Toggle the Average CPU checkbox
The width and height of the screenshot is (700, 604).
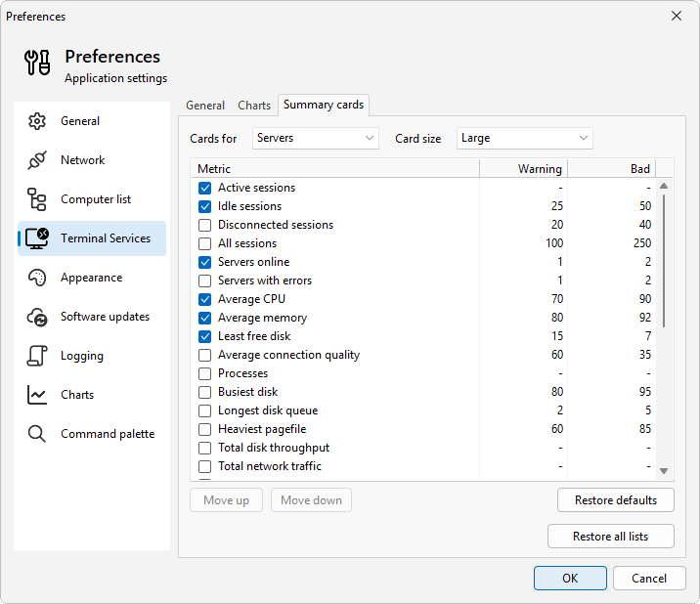coord(205,299)
